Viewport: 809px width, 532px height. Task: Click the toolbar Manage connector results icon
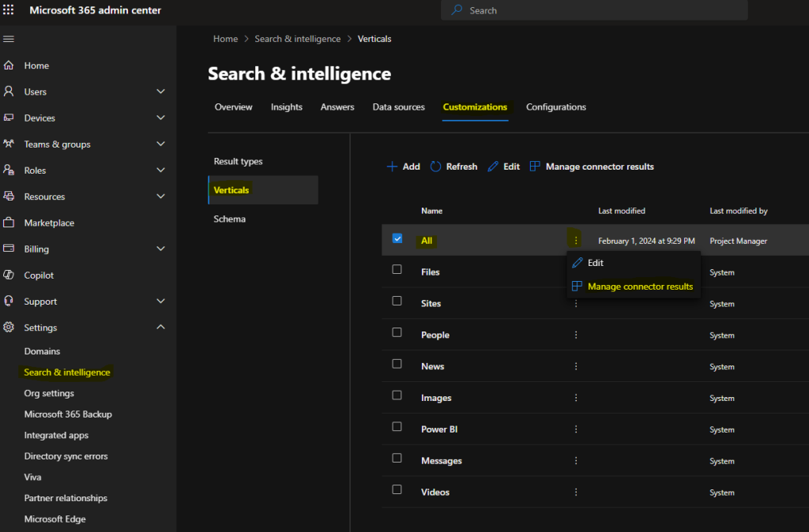click(535, 167)
